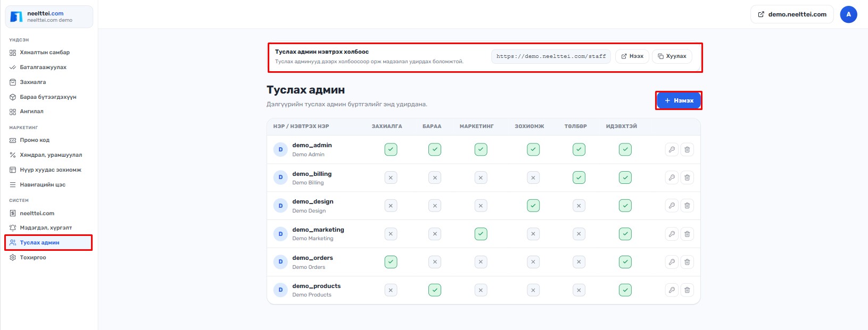This screenshot has height=330, width=868.
Task: Toggle Захиалга permission for demo_admin
Action: (x=391, y=150)
